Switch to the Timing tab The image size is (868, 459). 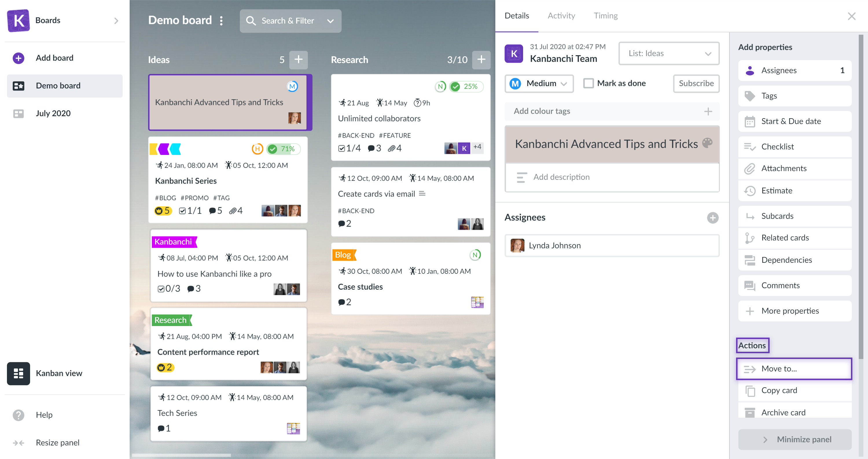(x=606, y=16)
